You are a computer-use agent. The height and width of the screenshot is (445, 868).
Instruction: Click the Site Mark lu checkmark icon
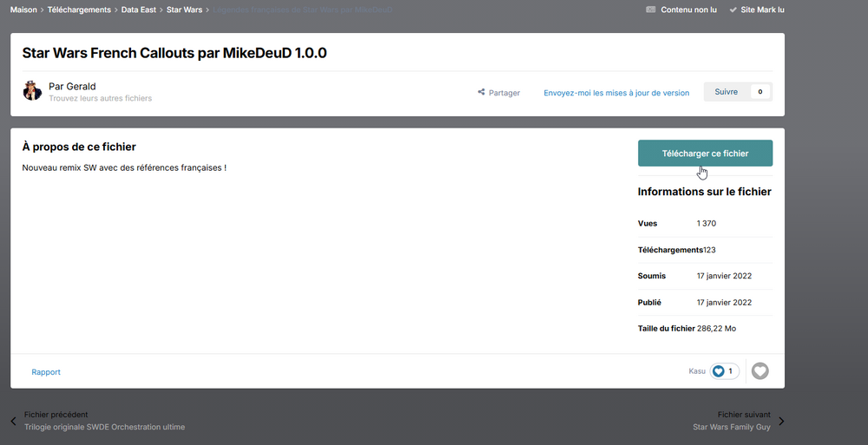[x=733, y=10]
